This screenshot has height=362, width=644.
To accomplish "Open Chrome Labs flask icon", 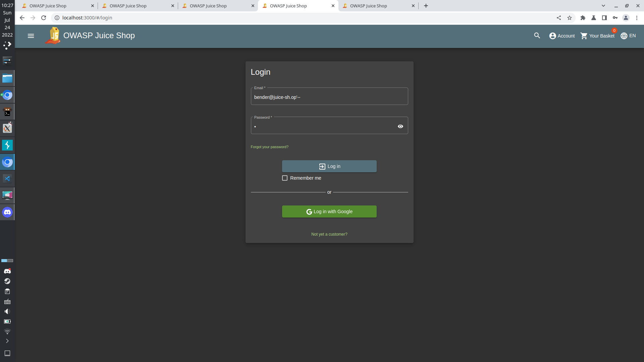I will [594, 18].
